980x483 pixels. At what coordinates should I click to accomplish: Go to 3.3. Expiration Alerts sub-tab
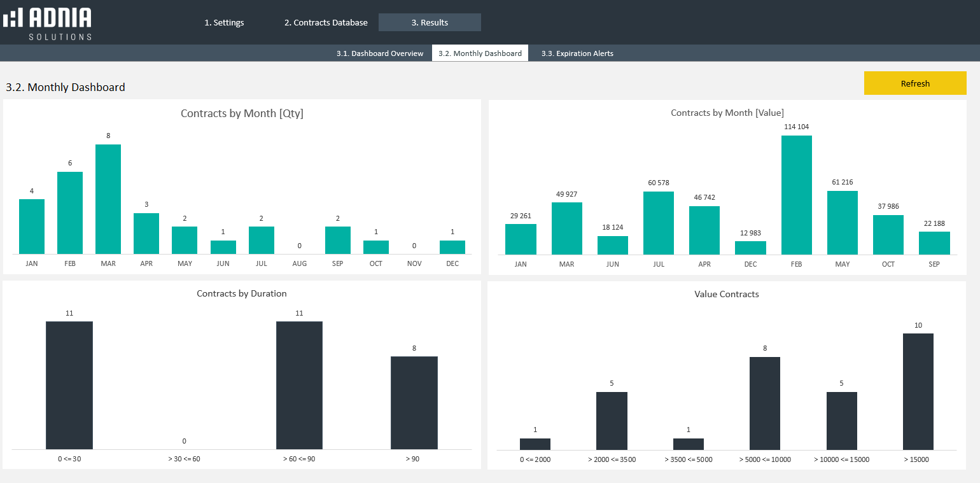tap(577, 53)
